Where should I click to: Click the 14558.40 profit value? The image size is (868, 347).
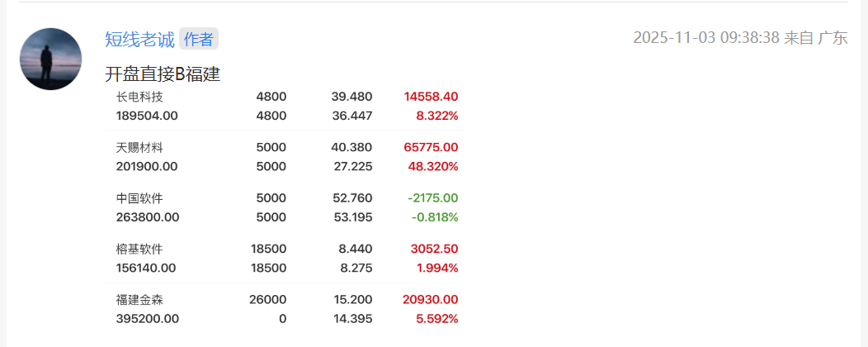click(x=432, y=97)
